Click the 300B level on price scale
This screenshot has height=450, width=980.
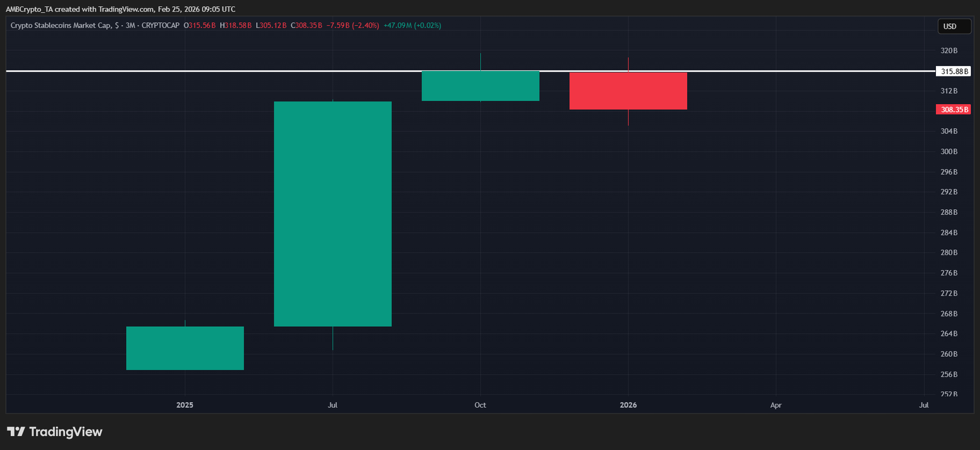[949, 152]
